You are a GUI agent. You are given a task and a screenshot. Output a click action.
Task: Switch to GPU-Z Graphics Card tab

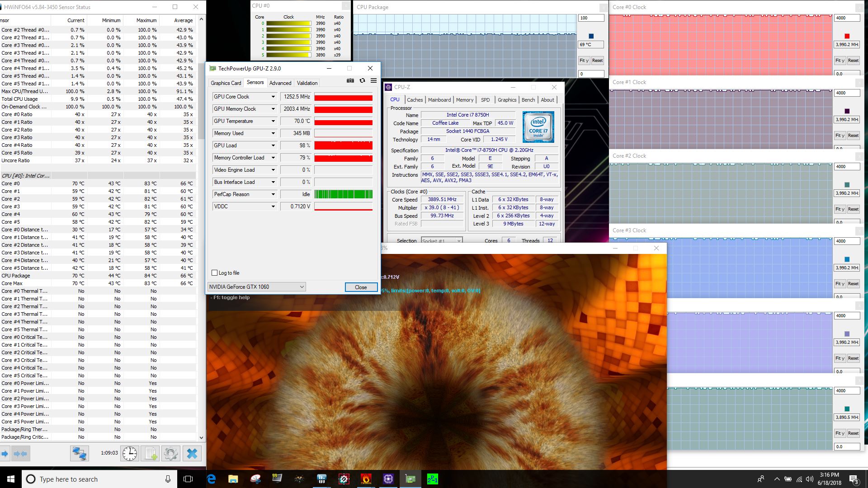pyautogui.click(x=226, y=83)
